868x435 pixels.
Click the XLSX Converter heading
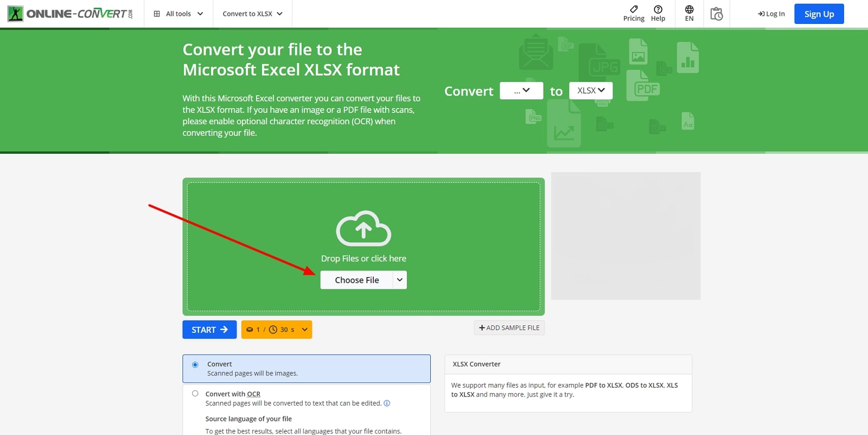(476, 364)
